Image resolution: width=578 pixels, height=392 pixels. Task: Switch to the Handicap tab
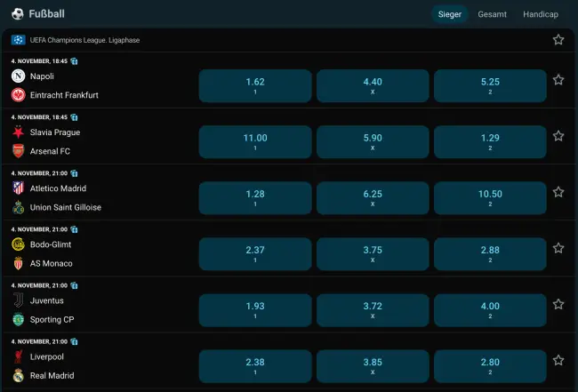pyautogui.click(x=541, y=14)
